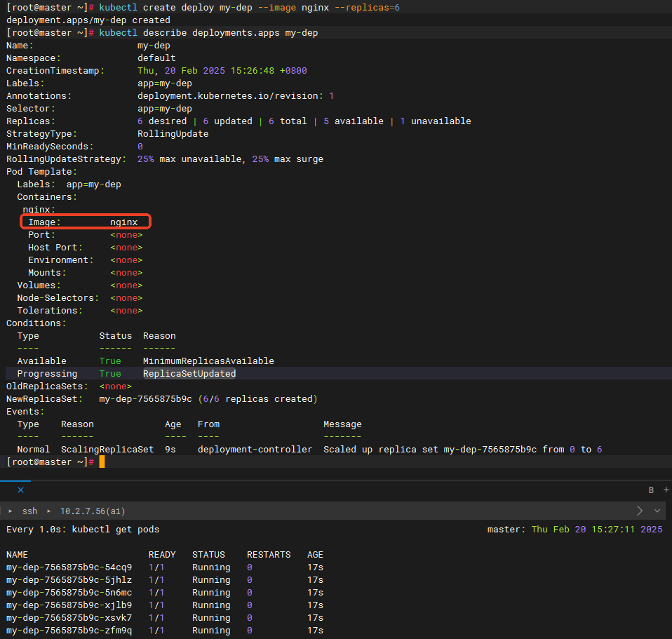Click the highlighted ReplicaSetUpdated reason
The height and width of the screenshot is (639, 672).
pyautogui.click(x=189, y=374)
